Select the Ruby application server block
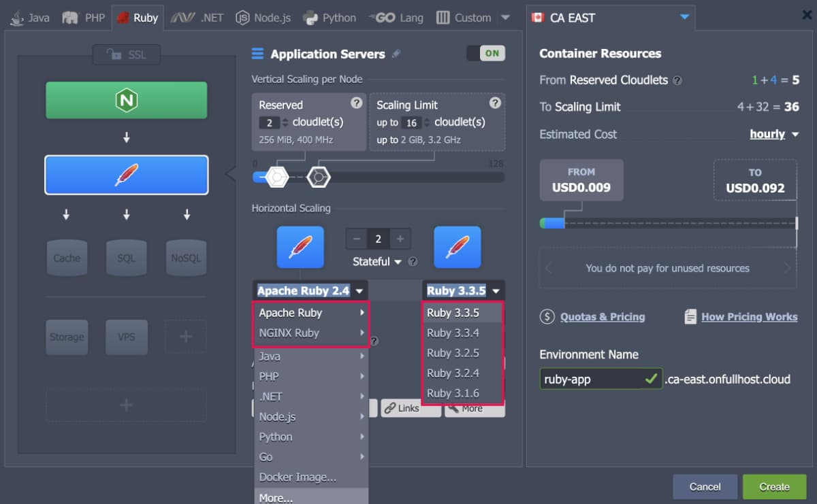 (x=126, y=175)
